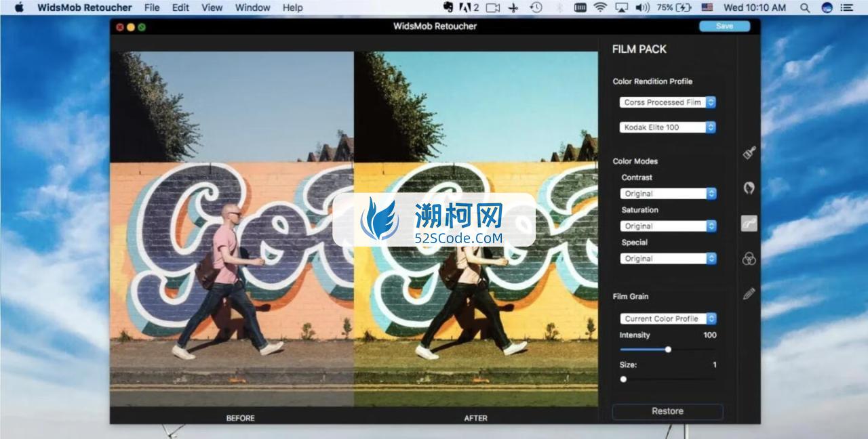The image size is (868, 439).
Task: Select the brush noise-reduction tool icon
Action: [x=749, y=154]
